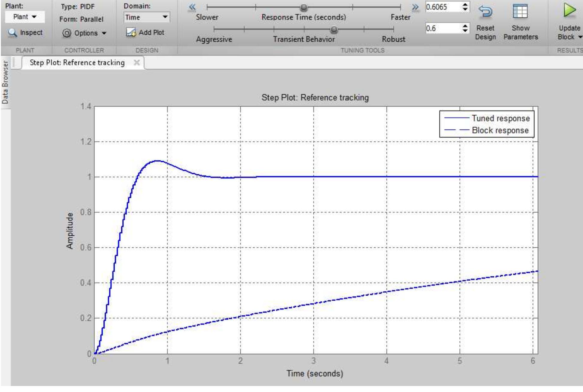Click the faster double-right arrow icon
The height and width of the screenshot is (392, 583).
[x=415, y=7]
